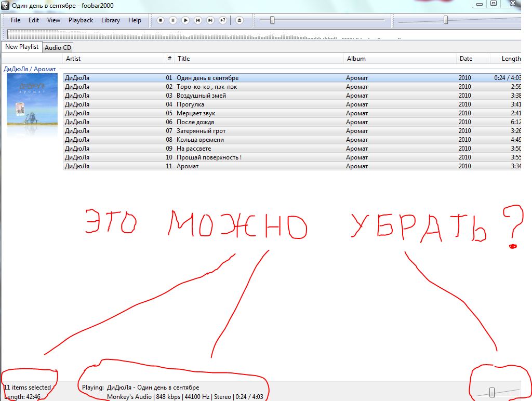The image size is (532, 401).
Task: Sort by the Length column header
Action: [x=506, y=59]
